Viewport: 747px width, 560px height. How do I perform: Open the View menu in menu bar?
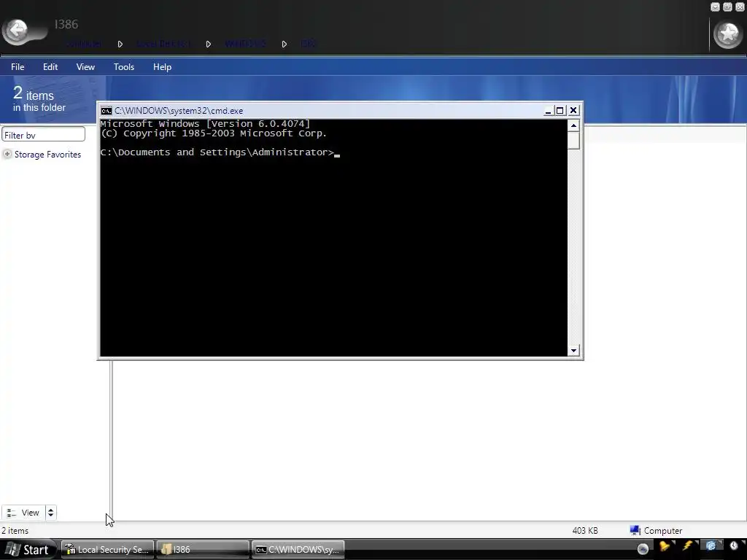point(85,67)
